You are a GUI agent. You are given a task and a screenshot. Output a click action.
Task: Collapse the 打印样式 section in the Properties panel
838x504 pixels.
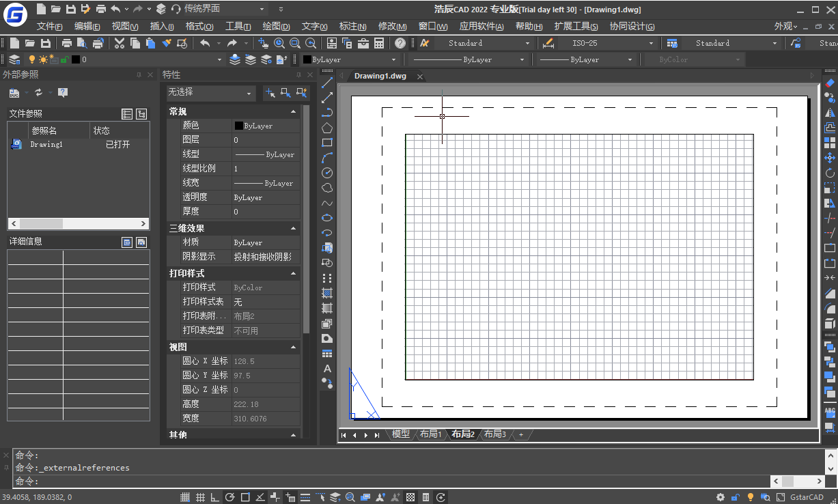click(293, 272)
